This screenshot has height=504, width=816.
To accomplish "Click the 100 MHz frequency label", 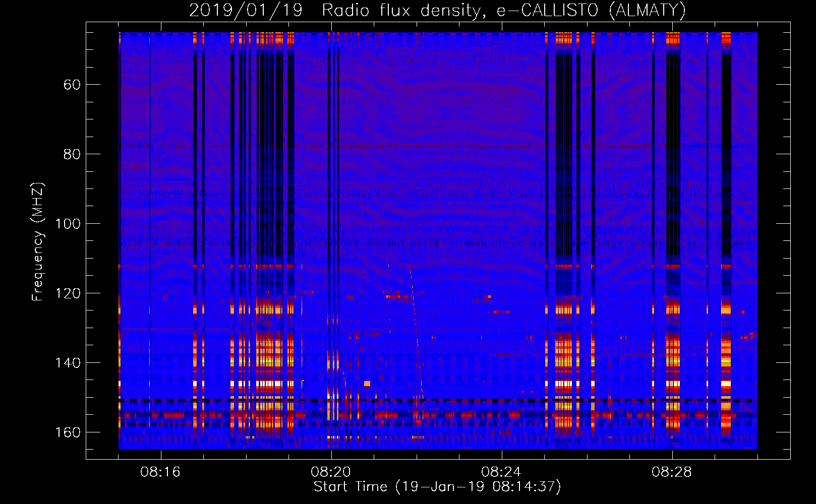I will (x=68, y=224).
